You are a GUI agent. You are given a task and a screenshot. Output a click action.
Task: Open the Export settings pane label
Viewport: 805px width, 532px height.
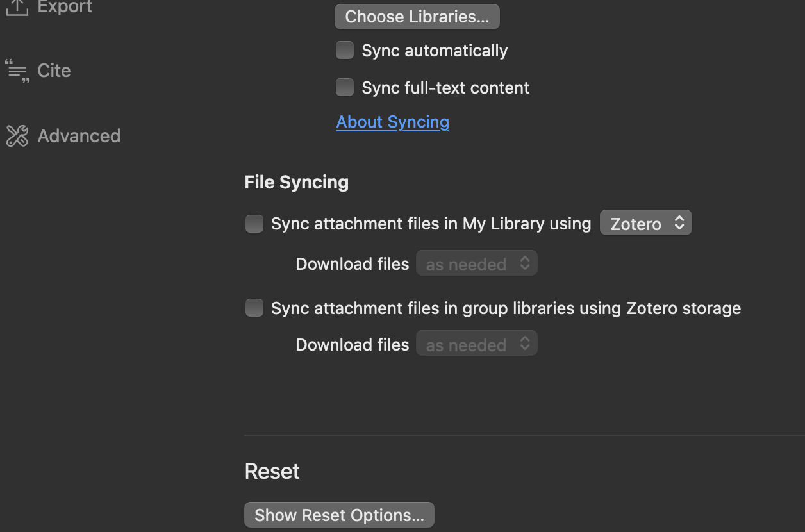pyautogui.click(x=65, y=7)
